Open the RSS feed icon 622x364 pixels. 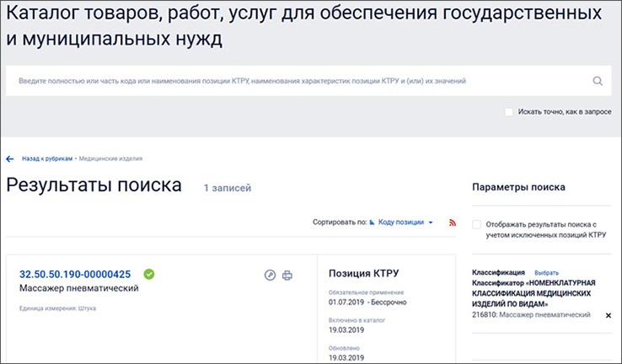[452, 222]
